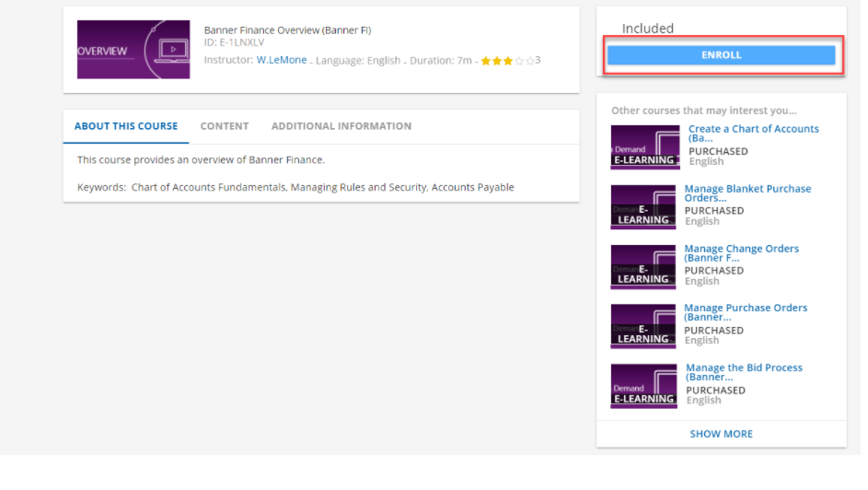Click thumbnail beside Create a Chart of Accounts
This screenshot has height=490, width=868.
(x=645, y=146)
